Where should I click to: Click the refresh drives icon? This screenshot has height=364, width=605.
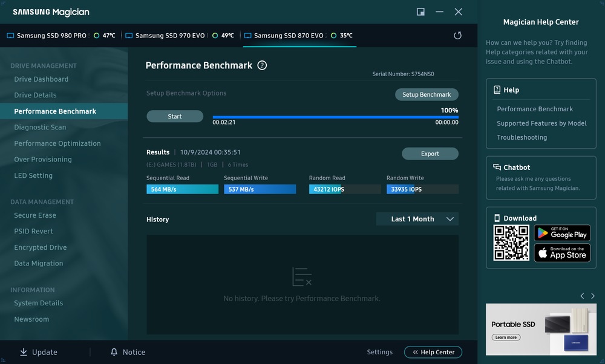[457, 36]
